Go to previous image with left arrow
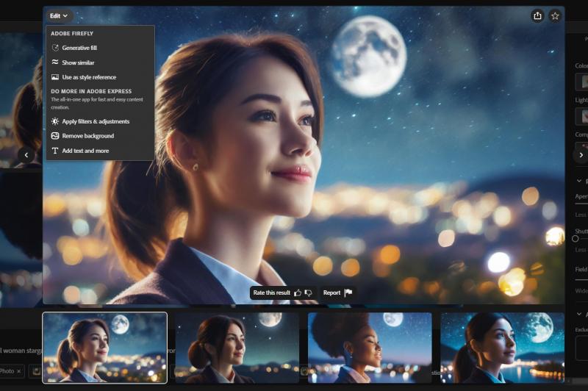 26,155
